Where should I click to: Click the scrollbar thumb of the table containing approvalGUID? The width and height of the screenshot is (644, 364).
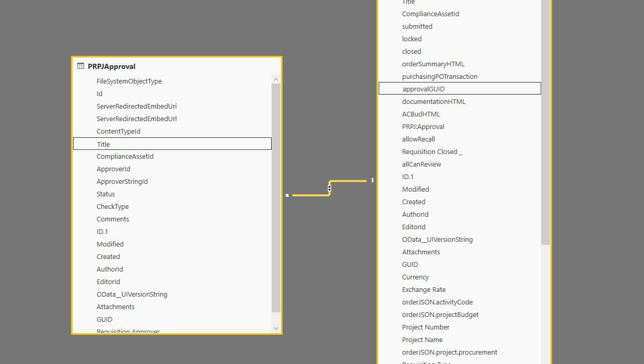click(x=545, y=122)
